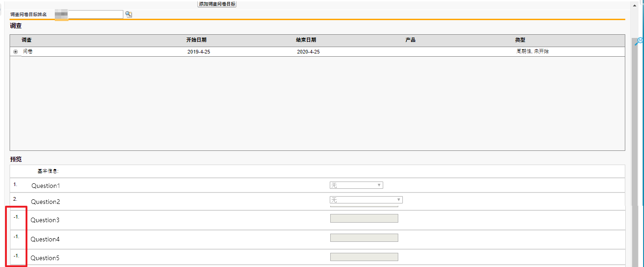Select the Question5 answer input
This screenshot has width=644, height=267.
[x=364, y=257]
